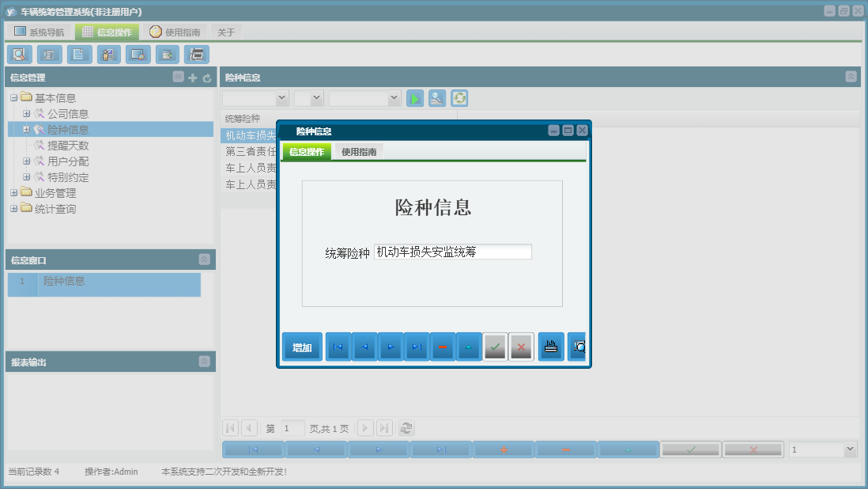
Task: Click the 增加 button in the dialog
Action: 301,346
